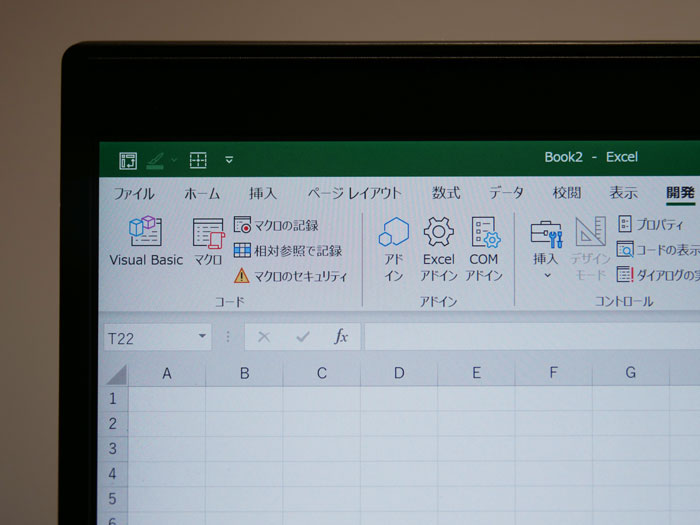700x525 pixels.
Task: Open the Visual Basic editor
Action: (x=146, y=241)
